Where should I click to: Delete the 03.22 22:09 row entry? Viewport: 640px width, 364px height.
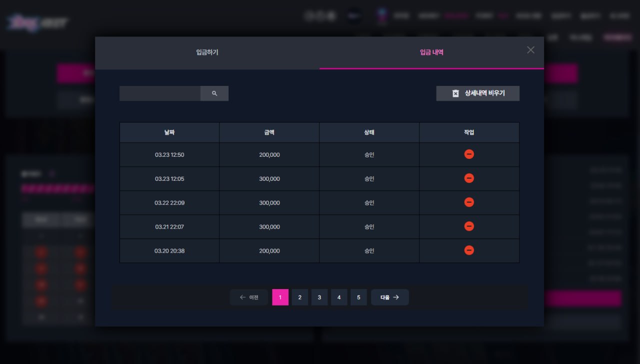click(469, 202)
